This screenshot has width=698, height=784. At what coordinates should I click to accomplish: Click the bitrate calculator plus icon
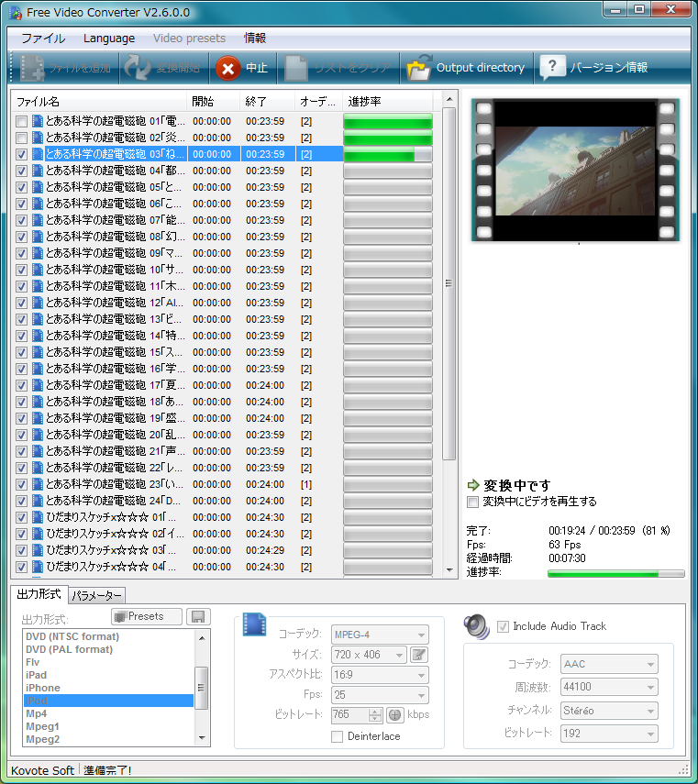pos(395,715)
